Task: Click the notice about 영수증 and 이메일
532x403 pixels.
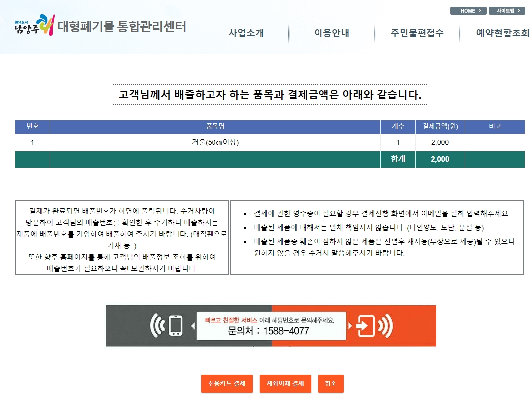Action: click(382, 214)
